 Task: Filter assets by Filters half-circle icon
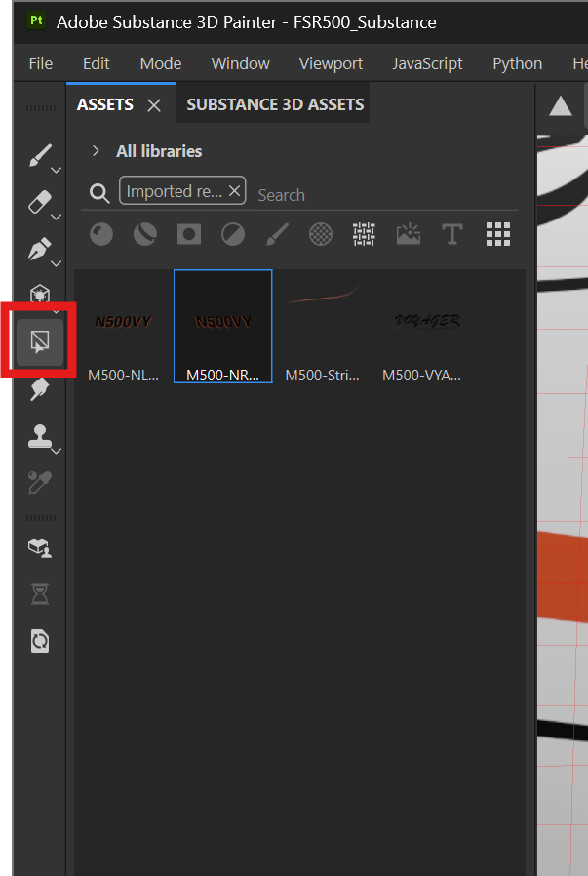pos(233,234)
